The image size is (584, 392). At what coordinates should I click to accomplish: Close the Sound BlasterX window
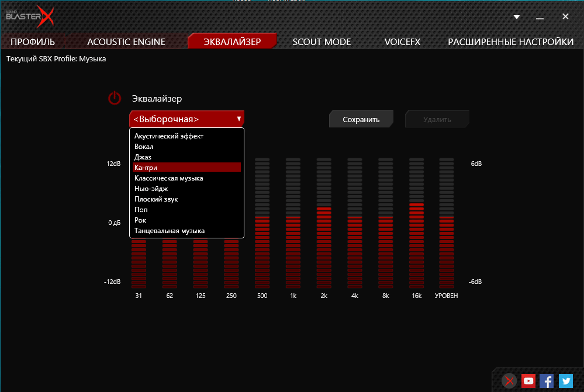pyautogui.click(x=565, y=16)
